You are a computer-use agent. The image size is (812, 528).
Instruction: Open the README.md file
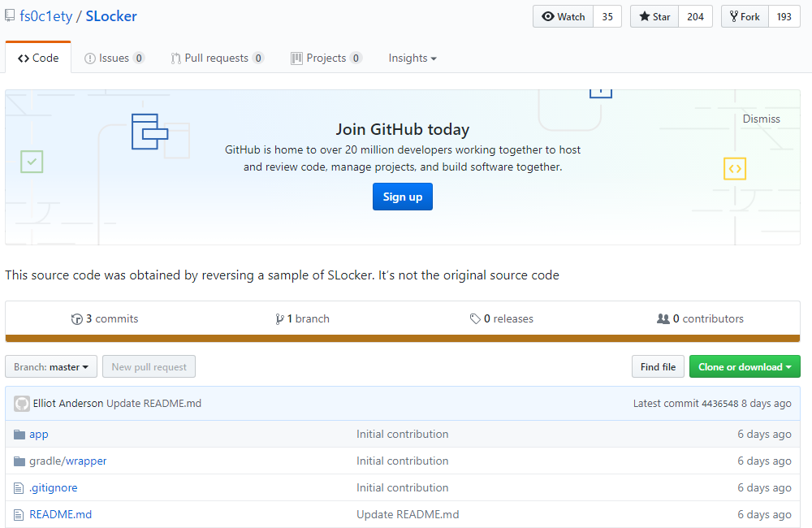61,514
